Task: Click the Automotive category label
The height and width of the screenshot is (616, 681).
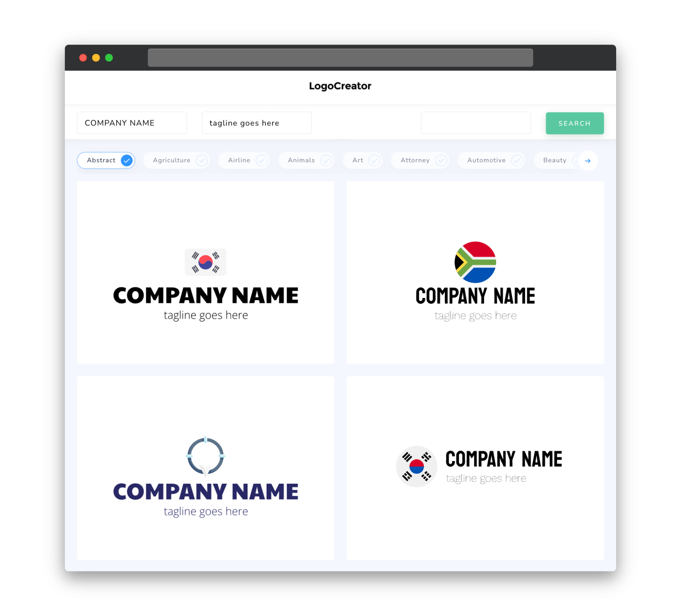Action: pyautogui.click(x=486, y=160)
